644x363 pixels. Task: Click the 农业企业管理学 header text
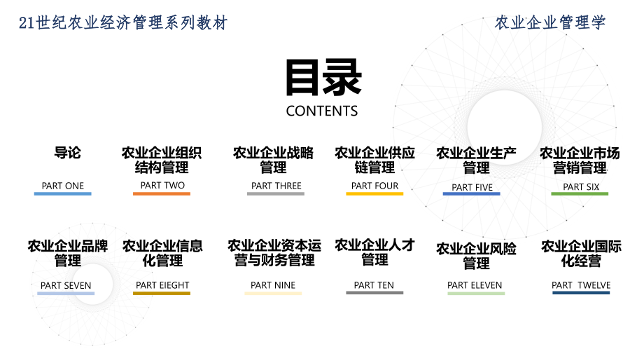click(x=550, y=22)
